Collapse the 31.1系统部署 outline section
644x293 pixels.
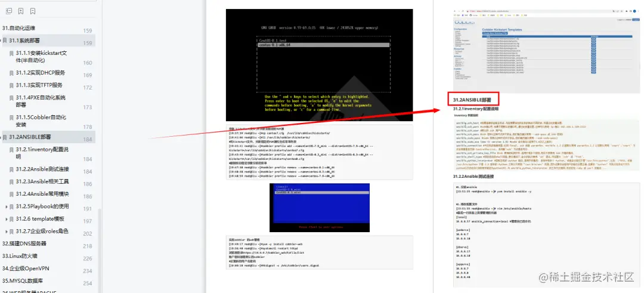click(1, 41)
